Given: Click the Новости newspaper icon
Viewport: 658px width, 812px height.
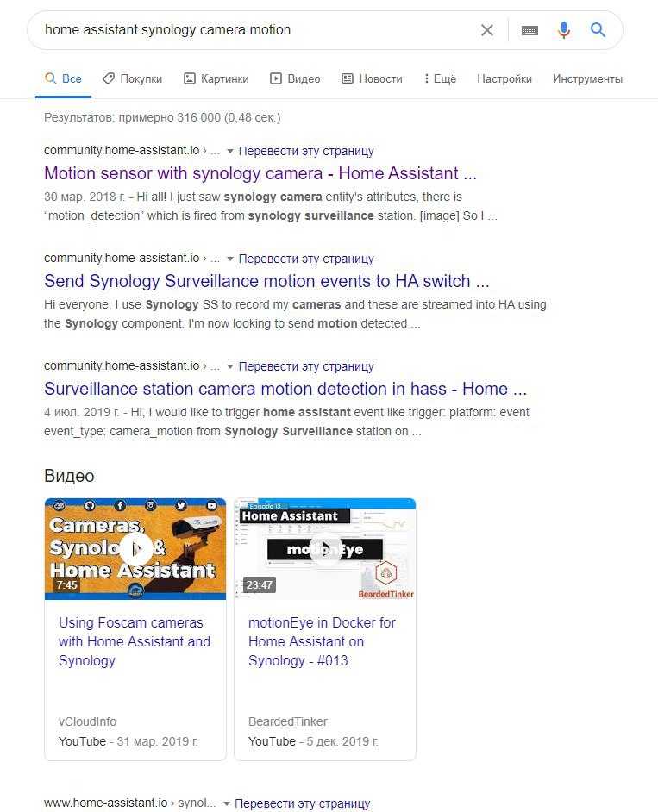Looking at the screenshot, I should click(x=348, y=78).
